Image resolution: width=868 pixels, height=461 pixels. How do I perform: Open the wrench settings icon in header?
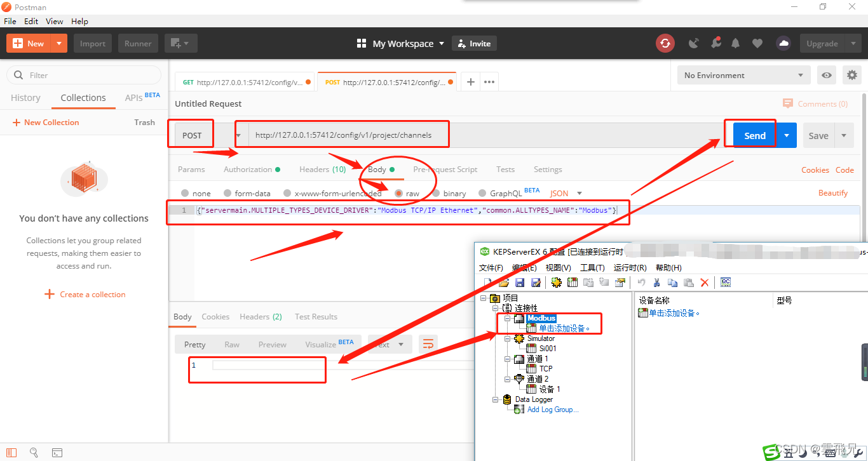(715, 43)
